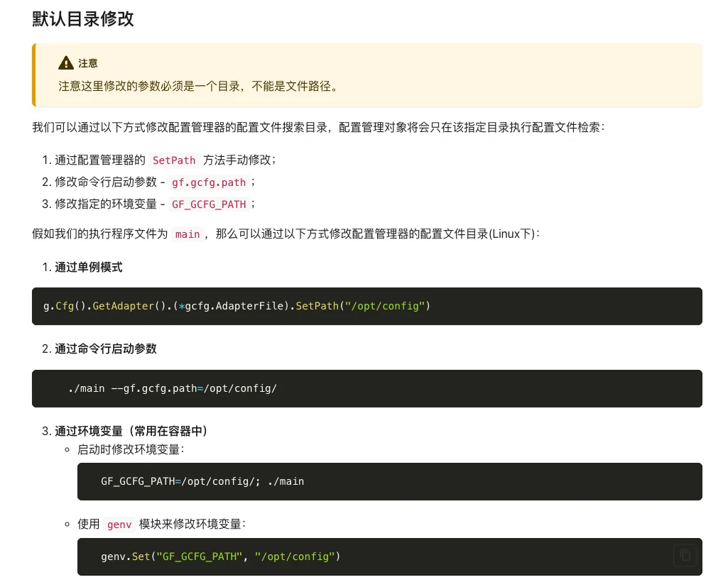728x587 pixels.
Task: Click the SetPath method in the first code block
Action: tap(317, 306)
